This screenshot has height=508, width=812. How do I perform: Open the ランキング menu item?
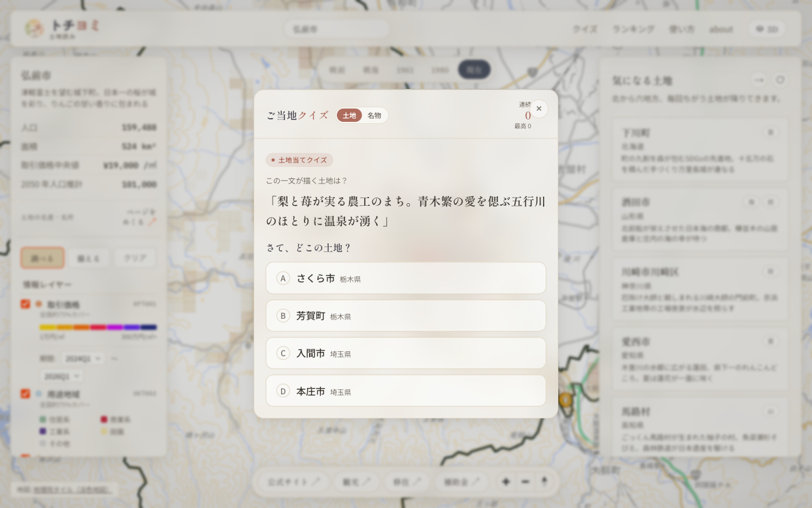[633, 29]
